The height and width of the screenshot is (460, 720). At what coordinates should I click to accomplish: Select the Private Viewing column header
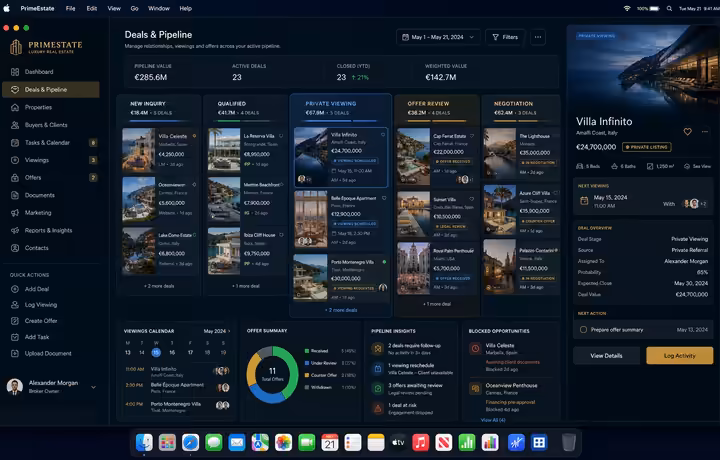(331, 104)
